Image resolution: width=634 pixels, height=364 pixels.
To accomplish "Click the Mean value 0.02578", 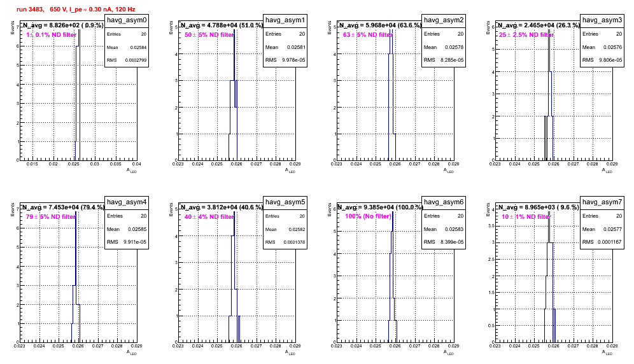I will point(455,47).
